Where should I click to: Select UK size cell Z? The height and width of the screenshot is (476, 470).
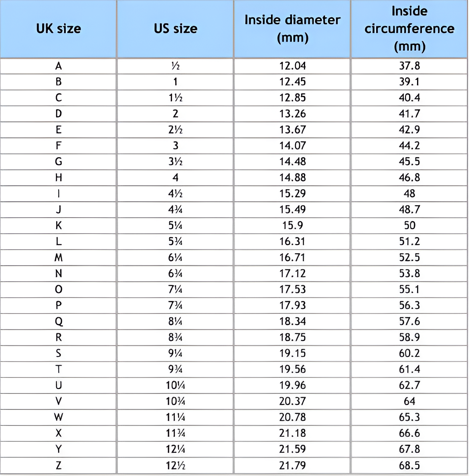click(x=59, y=465)
